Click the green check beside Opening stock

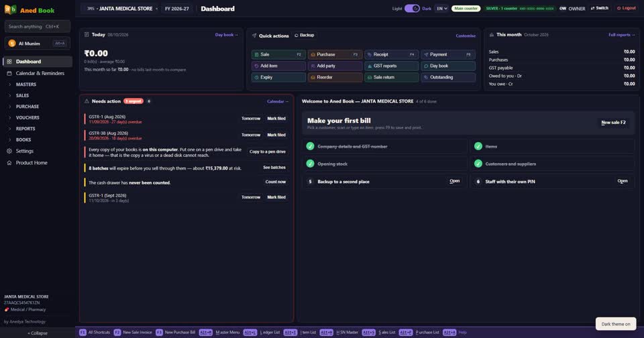click(310, 164)
